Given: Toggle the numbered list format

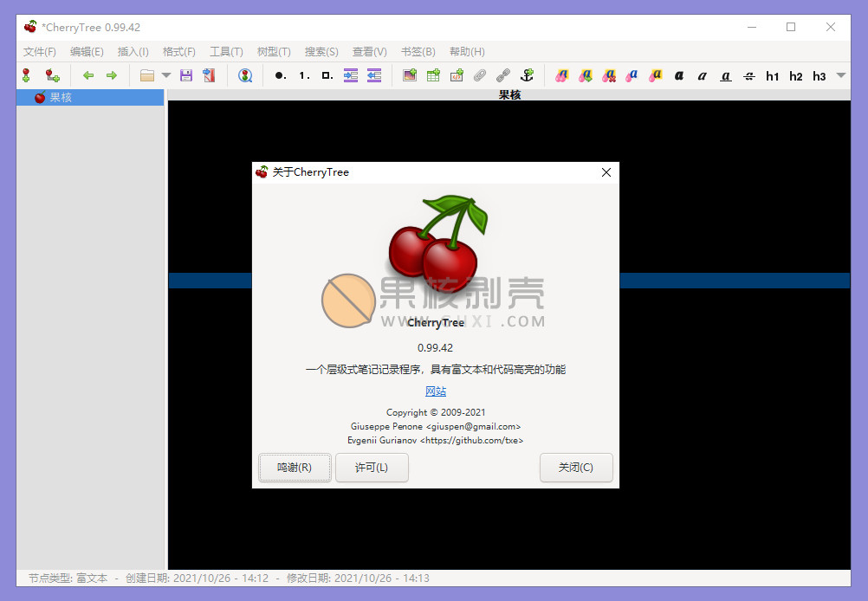Looking at the screenshot, I should (x=303, y=75).
